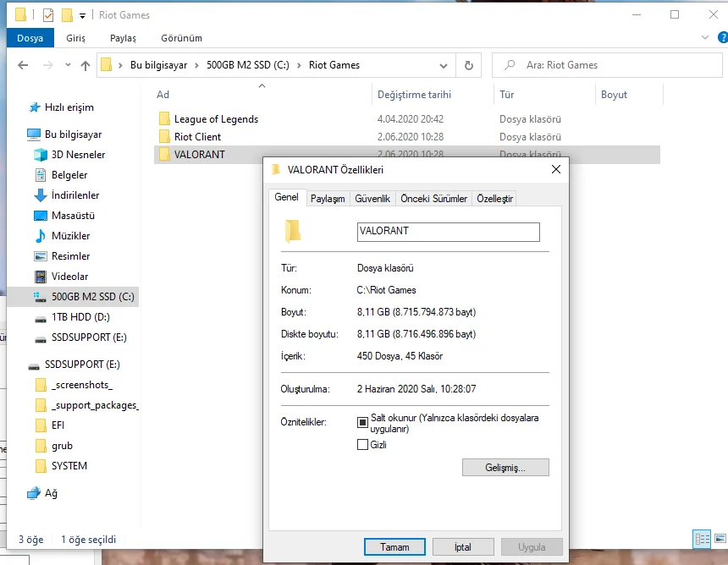The image size is (728, 565).
Task: Click the New Folder icon in title bar
Action: click(x=67, y=15)
